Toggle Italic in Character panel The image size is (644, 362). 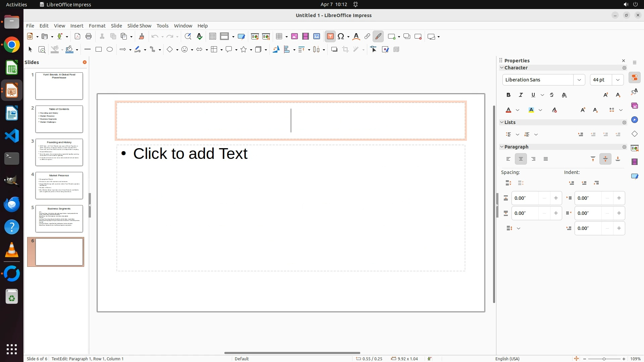(x=521, y=95)
